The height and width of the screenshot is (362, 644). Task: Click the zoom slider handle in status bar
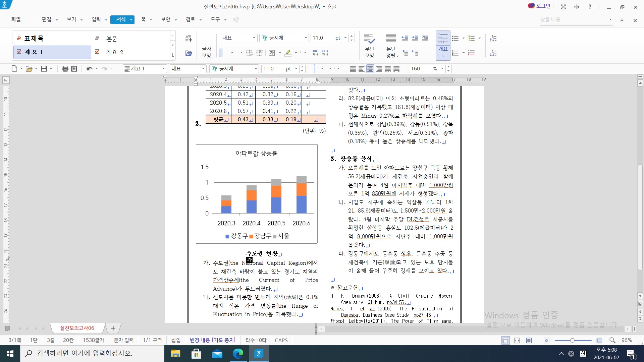point(572,340)
